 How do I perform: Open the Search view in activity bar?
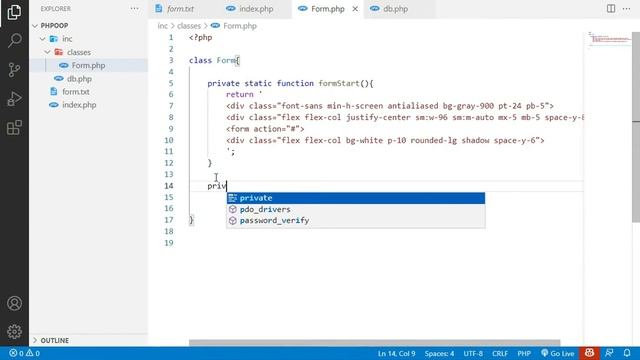14,40
